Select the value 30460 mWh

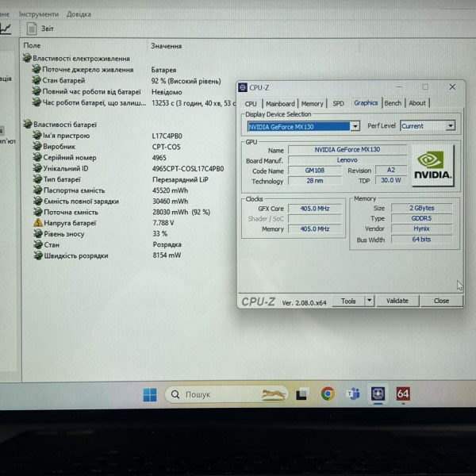click(x=170, y=202)
